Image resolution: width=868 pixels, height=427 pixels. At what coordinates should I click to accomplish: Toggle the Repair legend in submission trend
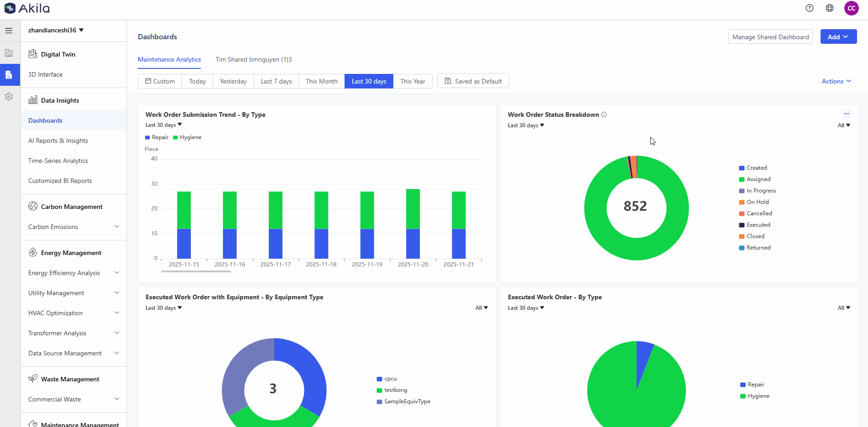pyautogui.click(x=157, y=137)
